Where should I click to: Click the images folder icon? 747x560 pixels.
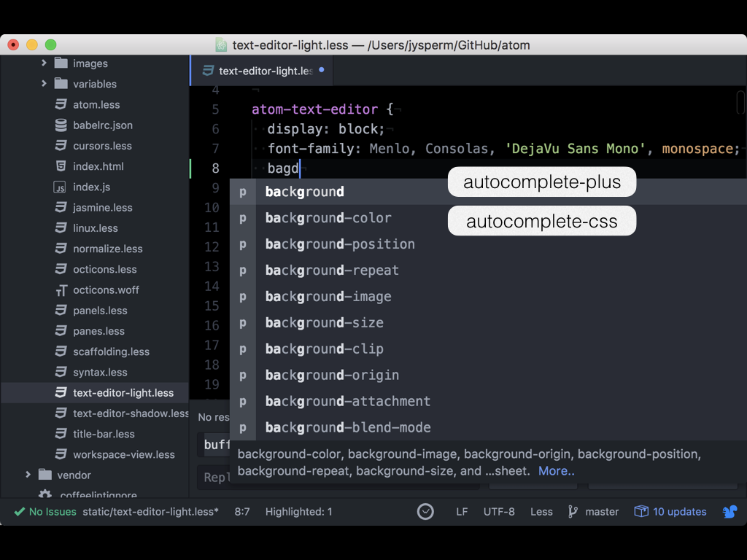coord(61,63)
